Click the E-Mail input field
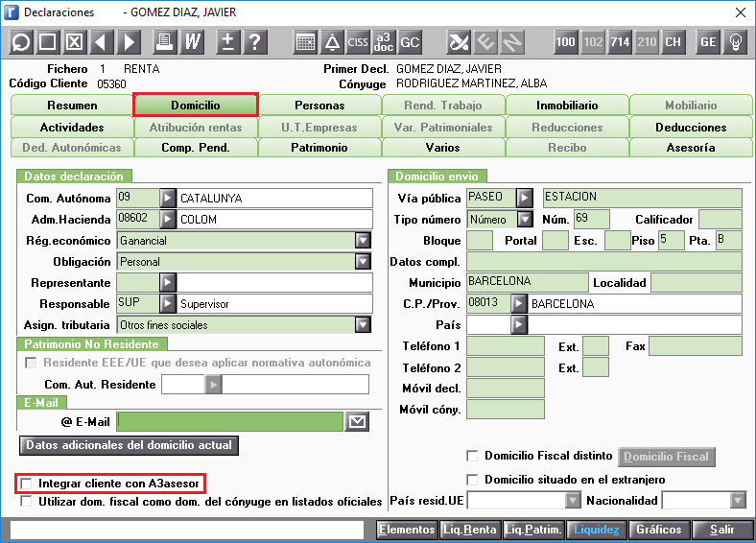The height and width of the screenshot is (543, 756). pos(230,422)
